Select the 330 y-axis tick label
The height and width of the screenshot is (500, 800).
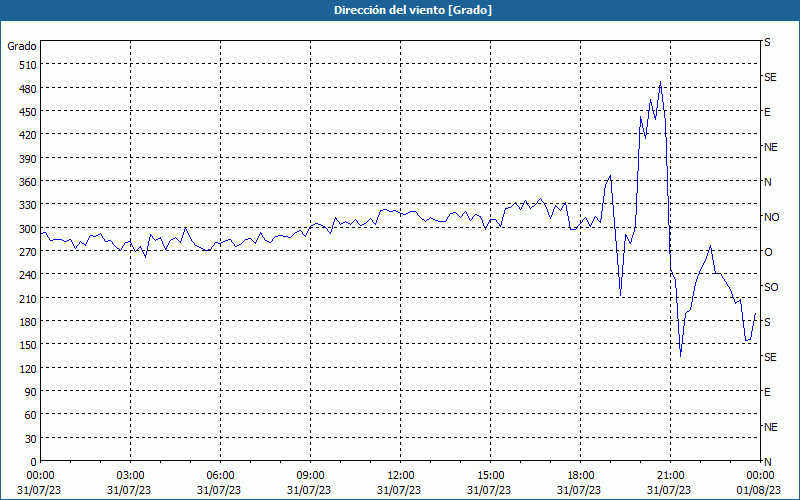point(29,205)
